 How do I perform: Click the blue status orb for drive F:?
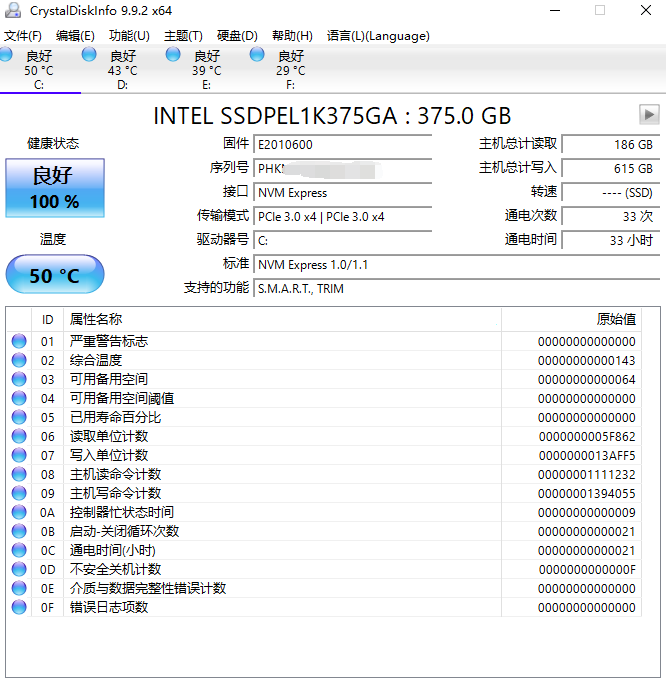pyautogui.click(x=257, y=55)
